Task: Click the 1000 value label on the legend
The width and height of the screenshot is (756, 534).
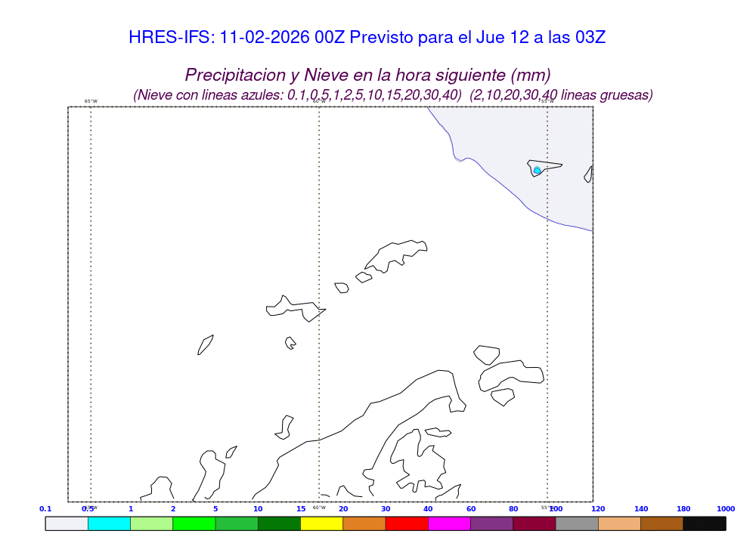Action: pos(726,509)
